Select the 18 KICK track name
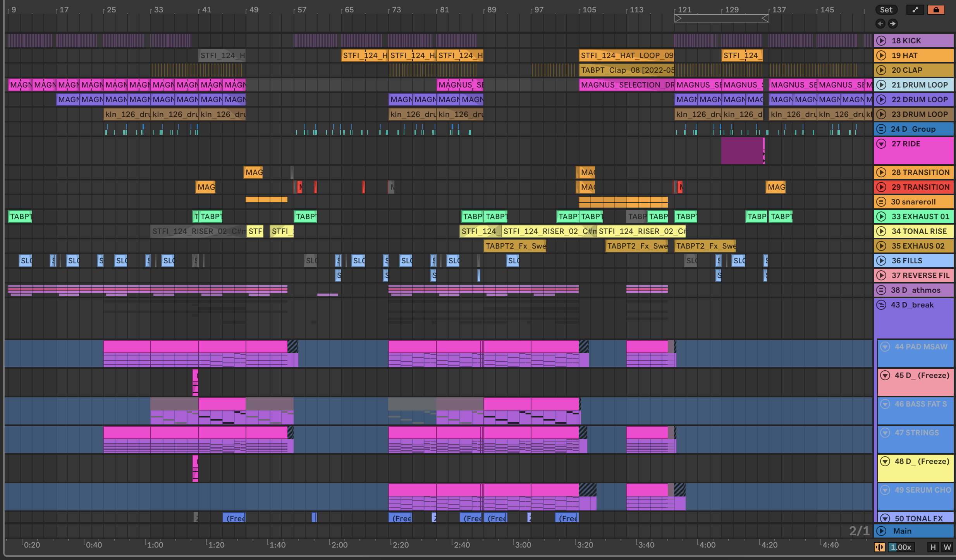The width and height of the screenshot is (956, 560). (906, 41)
